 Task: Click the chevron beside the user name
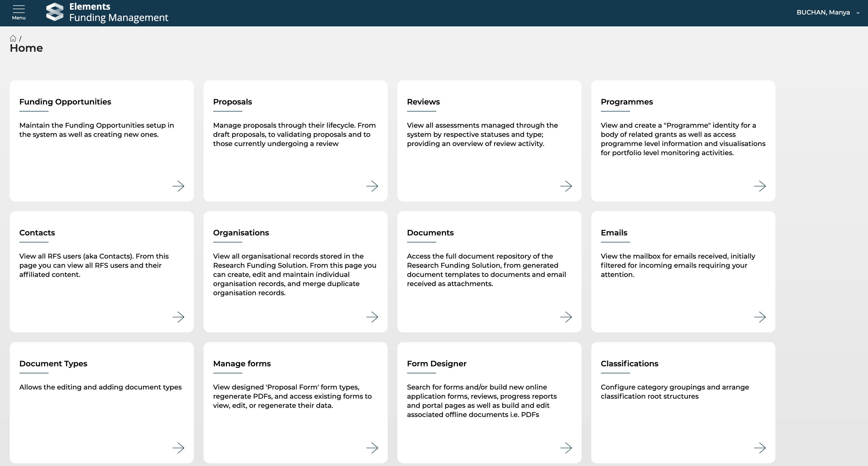click(858, 13)
